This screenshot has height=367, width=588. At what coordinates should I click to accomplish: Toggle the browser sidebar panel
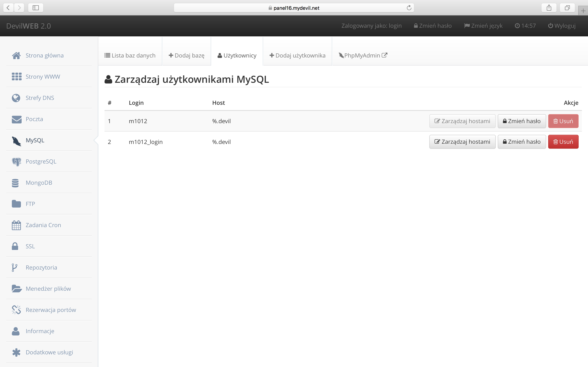36,8
